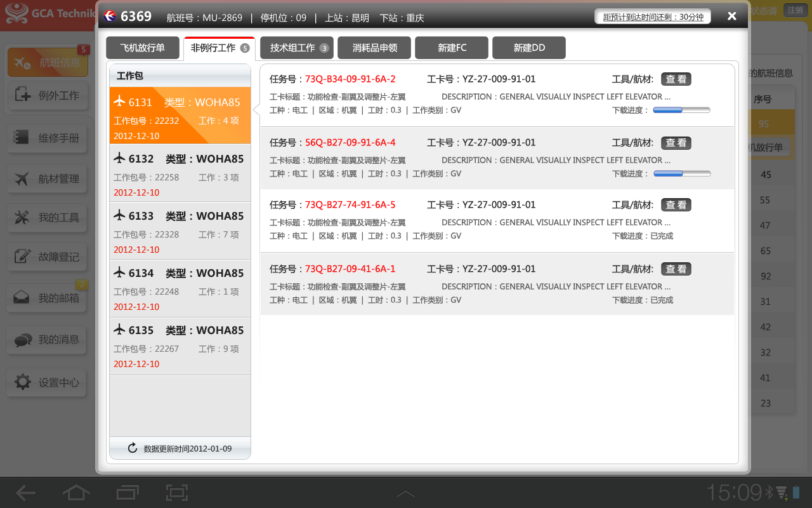Click the 15:09 system clock

(734, 493)
